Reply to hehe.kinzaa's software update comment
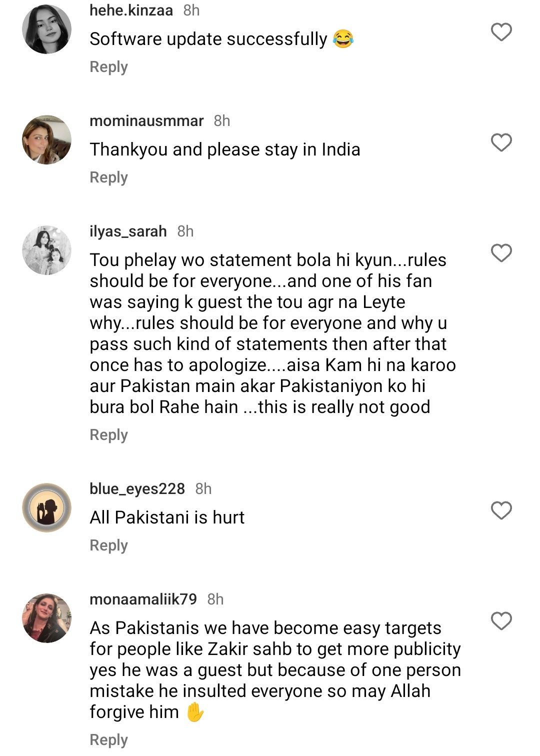This screenshot has width=540, height=756. 108,67
